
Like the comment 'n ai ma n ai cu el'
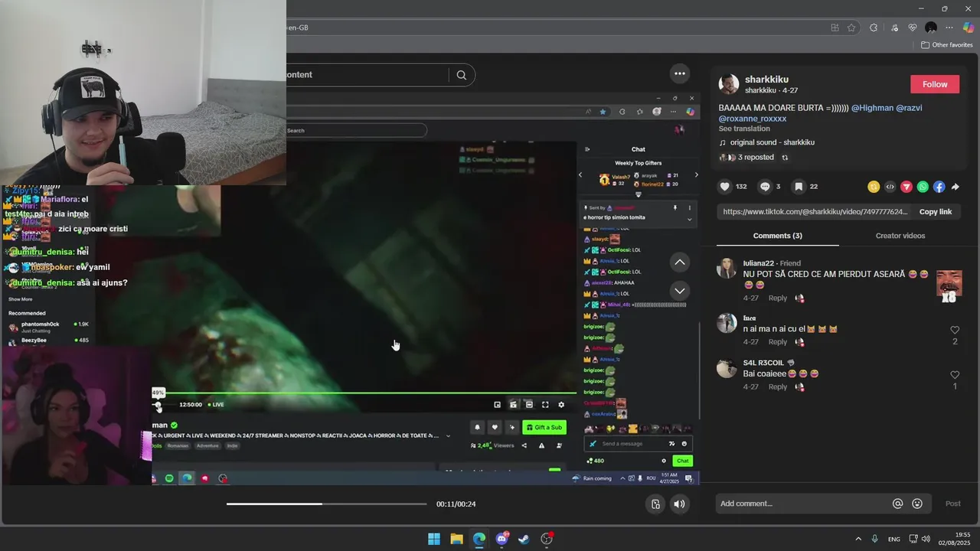click(x=955, y=330)
